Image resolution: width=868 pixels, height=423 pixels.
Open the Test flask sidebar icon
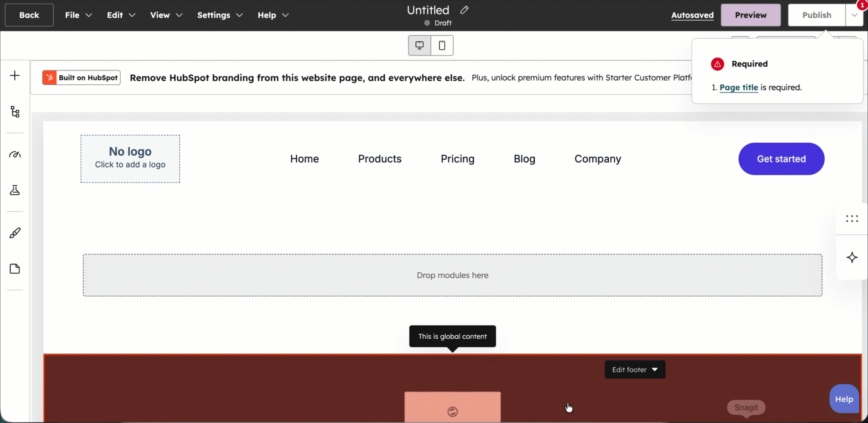tap(15, 190)
